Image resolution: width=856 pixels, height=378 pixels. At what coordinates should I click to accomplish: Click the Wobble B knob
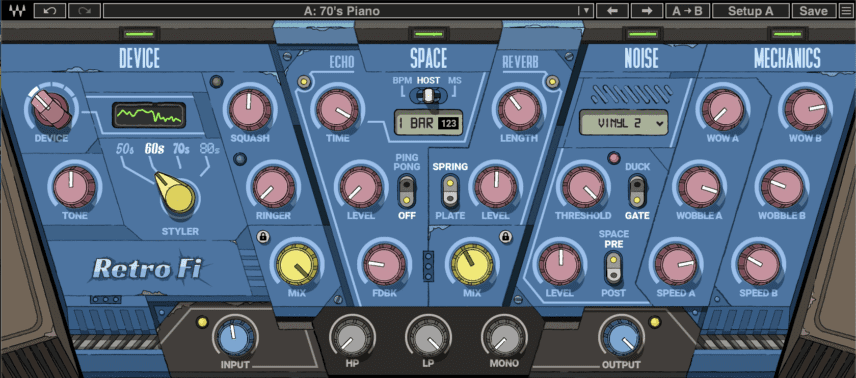[782, 187]
